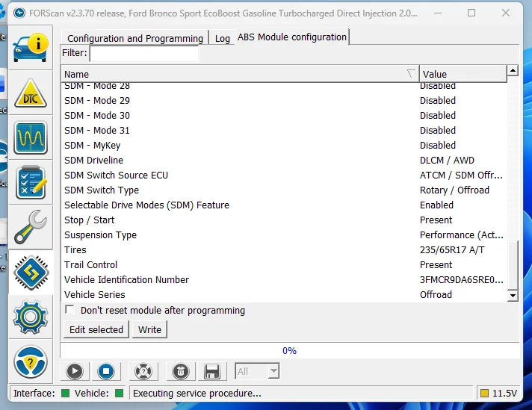Viewport: 532px width, 410px height.
Task: Switch to the Log tab
Action: [x=223, y=38]
